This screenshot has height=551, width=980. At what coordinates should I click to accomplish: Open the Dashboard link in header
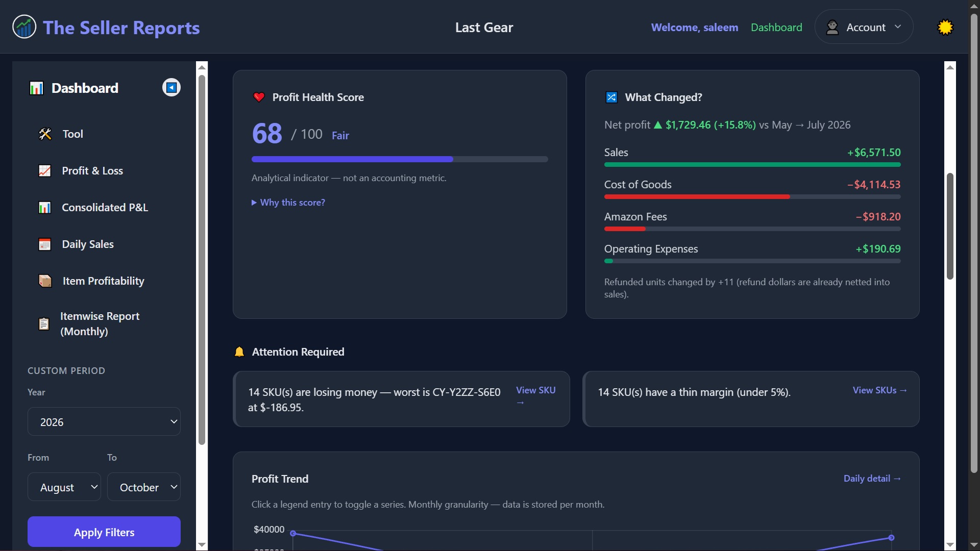pos(776,27)
